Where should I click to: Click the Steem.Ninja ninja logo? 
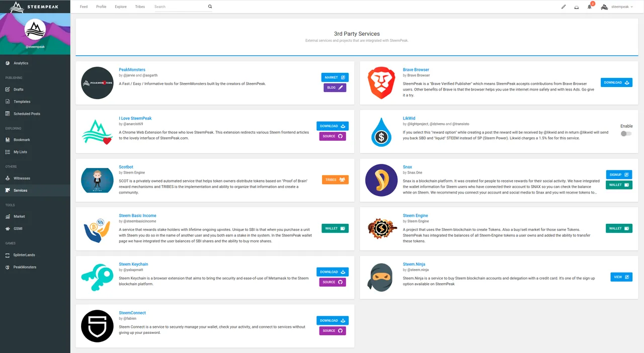tap(380, 277)
